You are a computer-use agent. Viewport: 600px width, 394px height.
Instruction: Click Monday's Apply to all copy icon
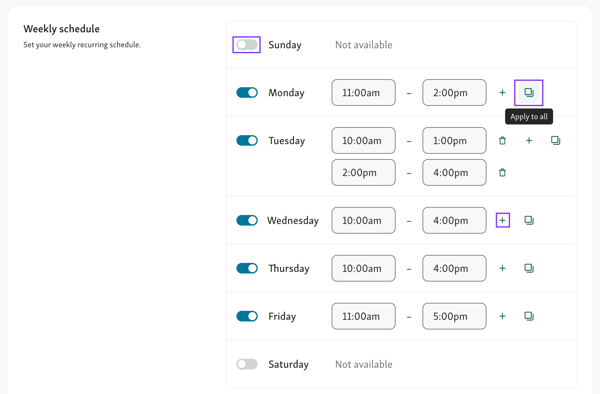click(528, 93)
